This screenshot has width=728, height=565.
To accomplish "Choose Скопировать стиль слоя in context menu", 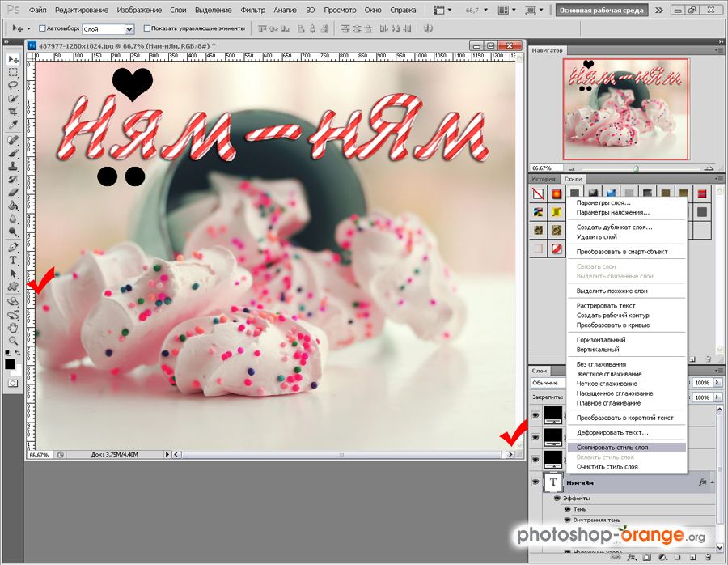I will point(626,448).
